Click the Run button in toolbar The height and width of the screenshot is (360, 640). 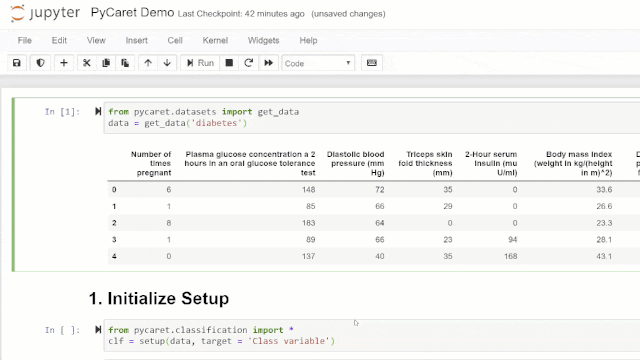coord(200,63)
